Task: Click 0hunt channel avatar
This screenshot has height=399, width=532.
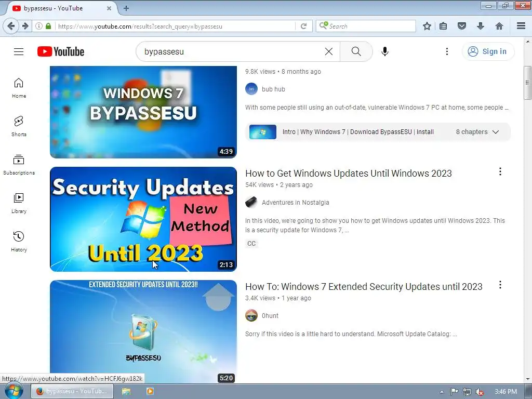Action: (x=251, y=316)
